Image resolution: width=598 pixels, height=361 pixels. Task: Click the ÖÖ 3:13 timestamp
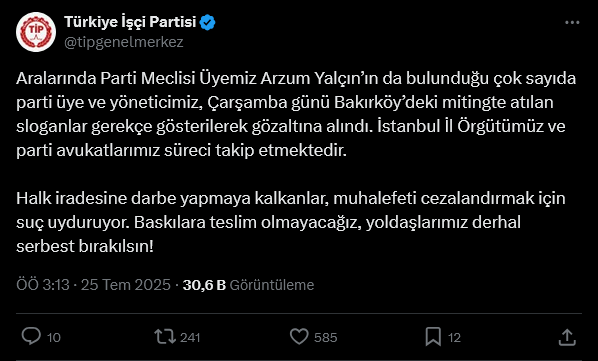point(43,285)
